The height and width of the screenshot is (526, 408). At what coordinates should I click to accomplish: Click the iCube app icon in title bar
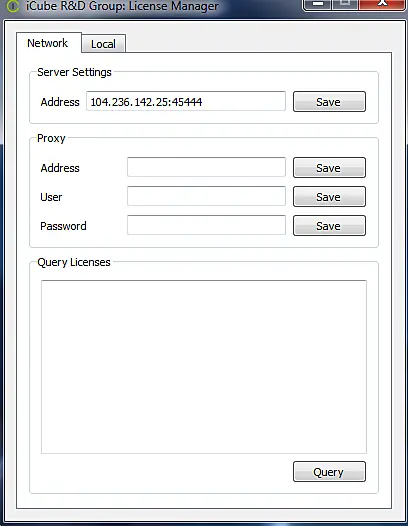point(13,6)
